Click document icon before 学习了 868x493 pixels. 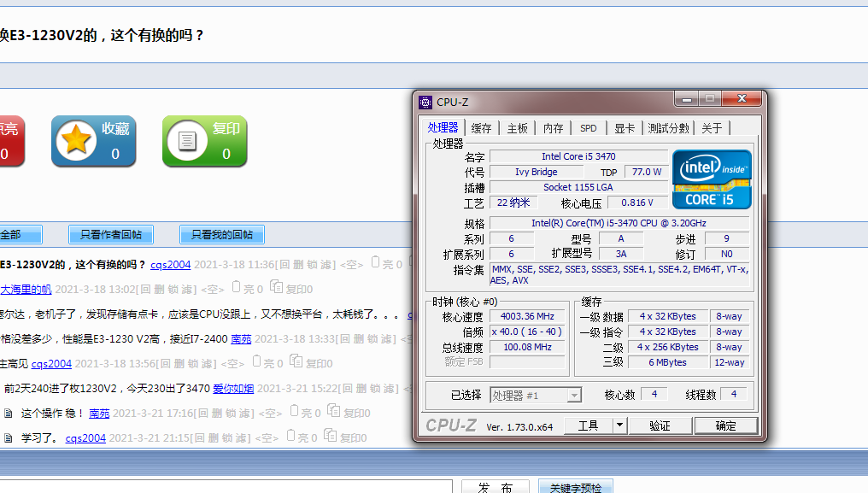[x=9, y=438]
